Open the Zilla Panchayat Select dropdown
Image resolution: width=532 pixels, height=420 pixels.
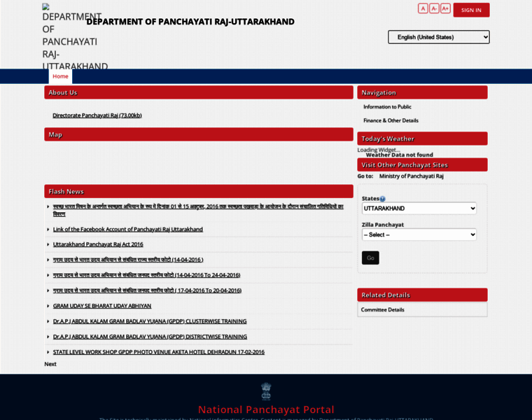point(419,234)
